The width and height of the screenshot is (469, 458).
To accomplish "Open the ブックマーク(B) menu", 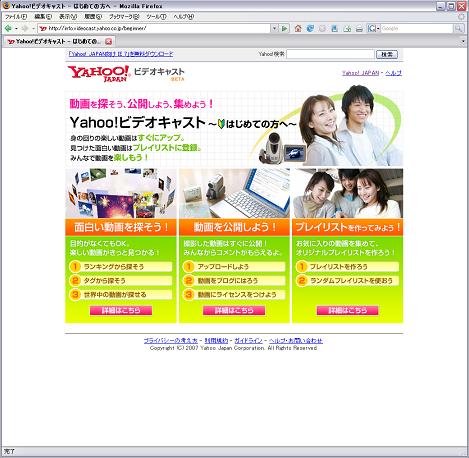I will (x=124, y=17).
